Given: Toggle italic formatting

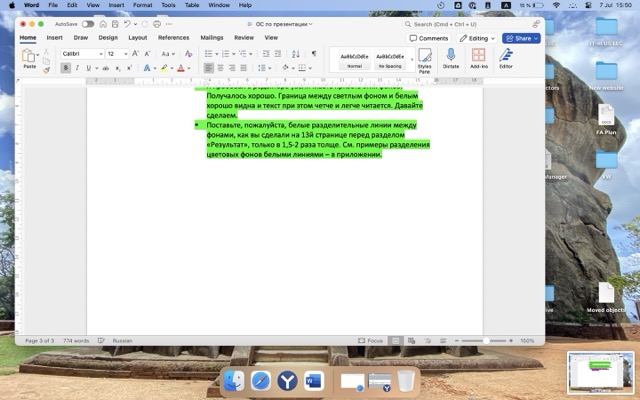Looking at the screenshot, I should click(x=77, y=68).
